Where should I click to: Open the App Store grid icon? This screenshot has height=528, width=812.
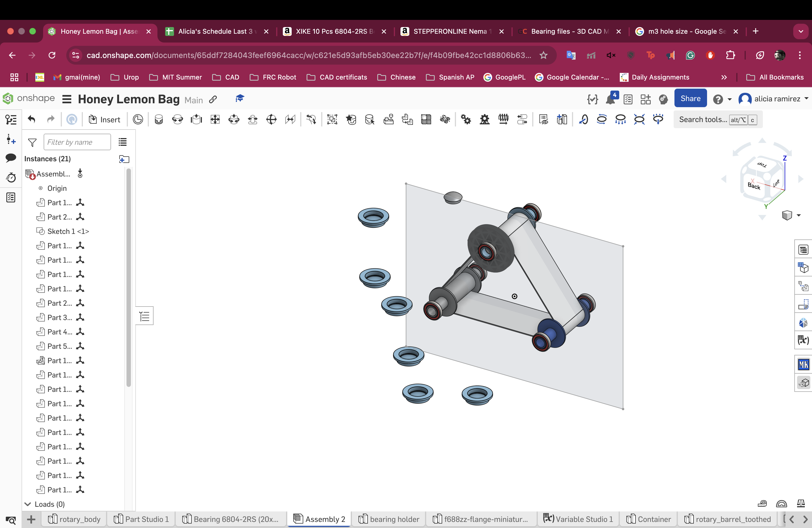(645, 99)
